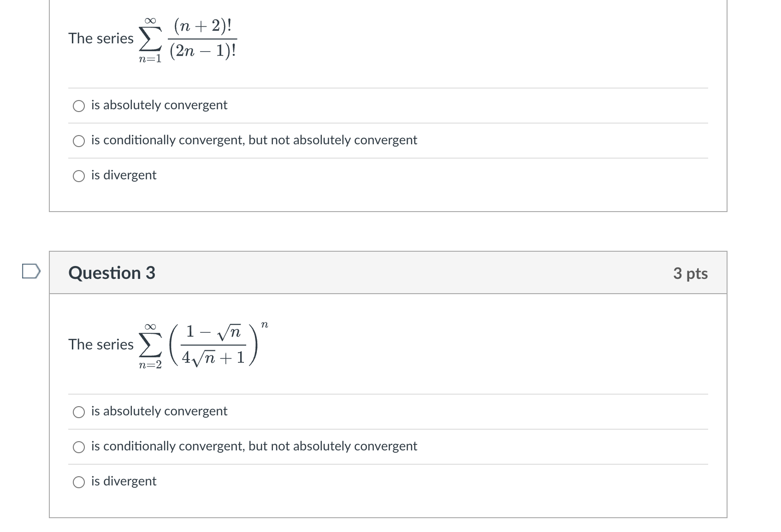
Task: Choose "is conditionally convergent" for the factorial series
Action: tap(79, 141)
